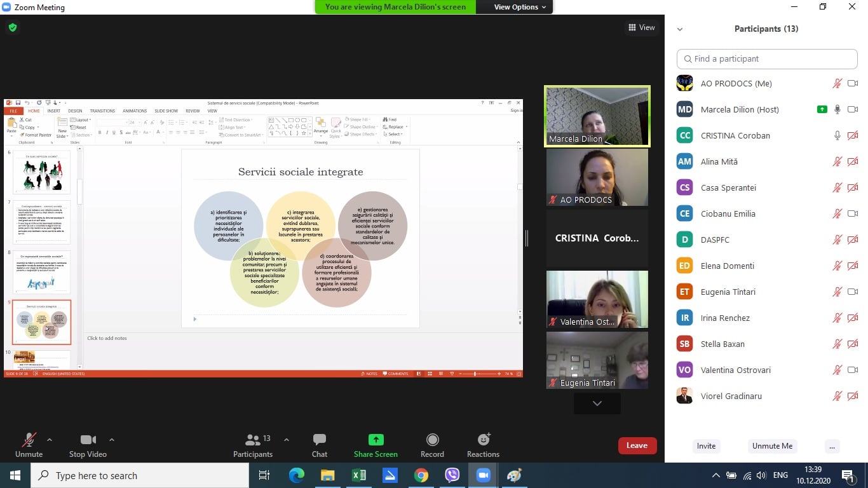868x488 pixels.
Task: Open the View layout menu
Action: click(641, 27)
